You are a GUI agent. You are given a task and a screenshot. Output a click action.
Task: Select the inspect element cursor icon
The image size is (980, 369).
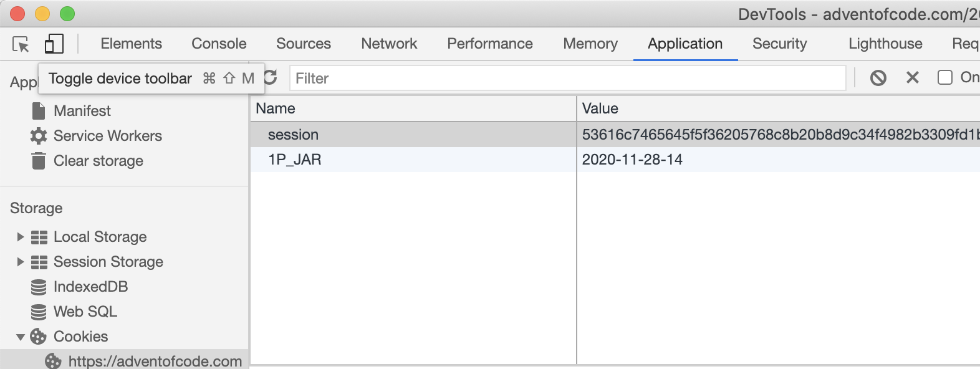click(21, 44)
